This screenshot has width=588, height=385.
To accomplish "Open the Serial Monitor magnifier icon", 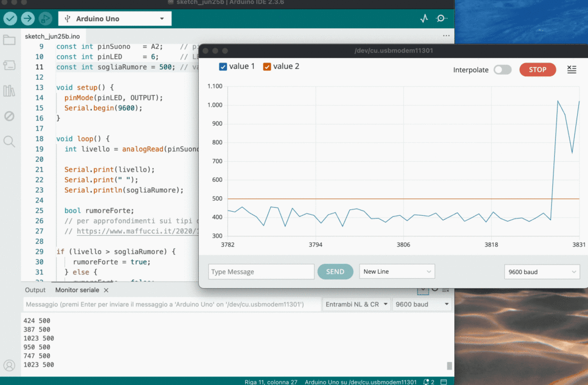I will coord(441,18).
